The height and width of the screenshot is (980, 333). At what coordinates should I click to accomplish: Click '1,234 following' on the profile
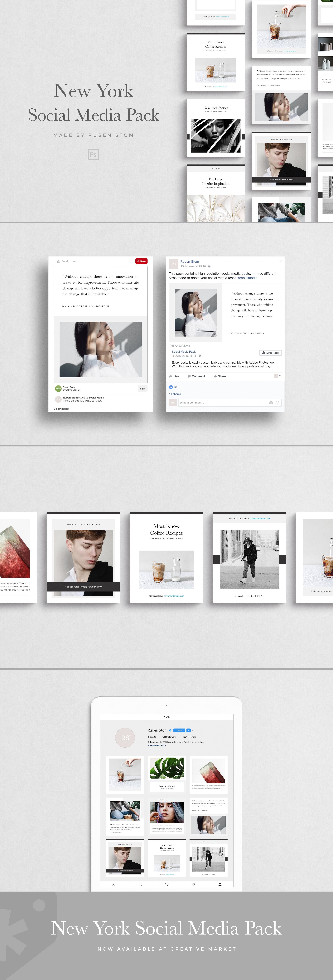190,737
